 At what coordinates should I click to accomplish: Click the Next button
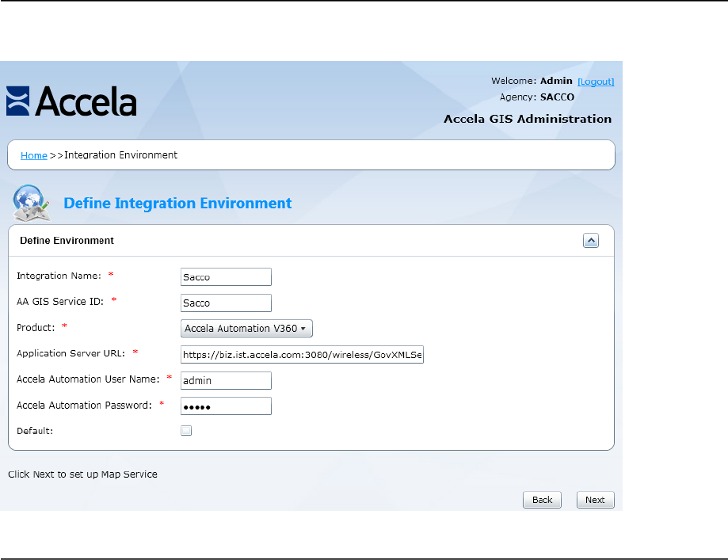pos(595,500)
